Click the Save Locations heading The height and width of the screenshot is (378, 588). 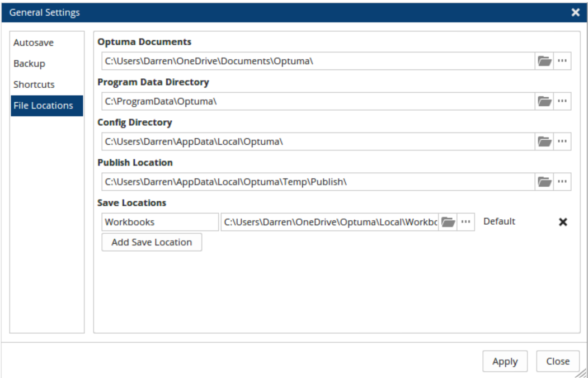click(x=131, y=202)
